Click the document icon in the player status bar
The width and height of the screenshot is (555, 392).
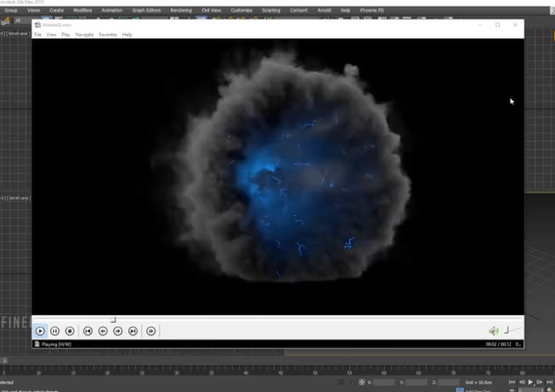tap(37, 344)
